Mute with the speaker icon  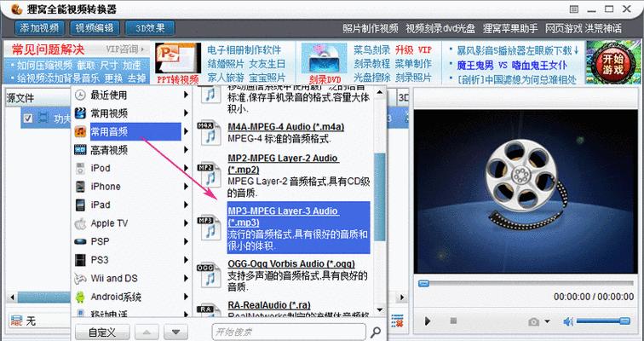point(568,321)
